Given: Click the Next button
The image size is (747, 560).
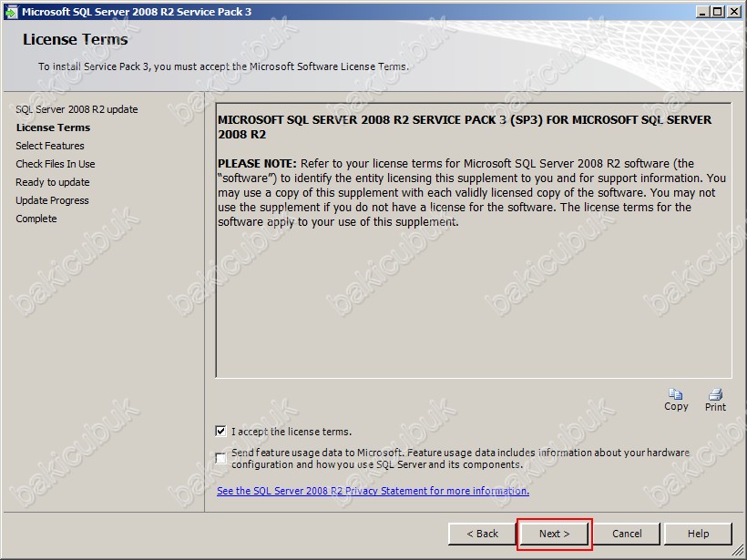Looking at the screenshot, I should coord(554,534).
